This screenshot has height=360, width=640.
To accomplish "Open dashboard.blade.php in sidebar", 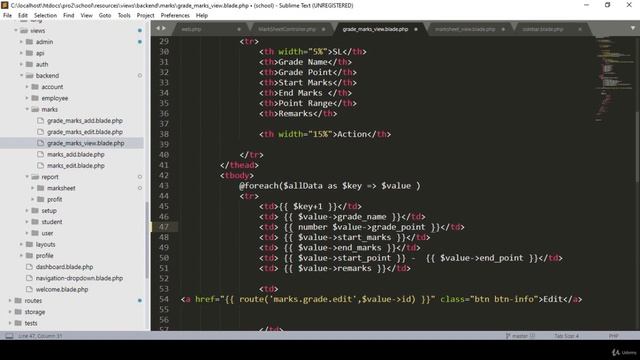I will click(x=64, y=267).
